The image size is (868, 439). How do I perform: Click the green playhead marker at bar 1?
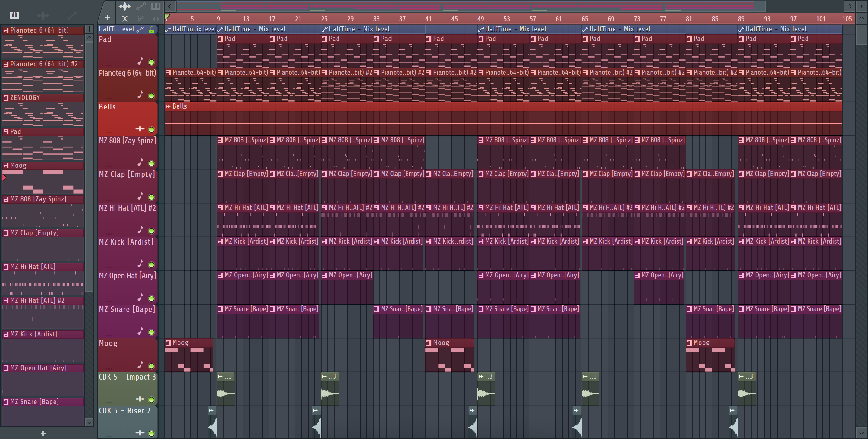click(x=167, y=17)
